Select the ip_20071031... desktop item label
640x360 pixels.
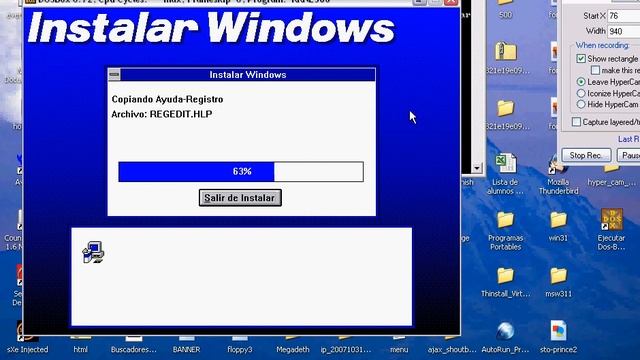coord(346,349)
